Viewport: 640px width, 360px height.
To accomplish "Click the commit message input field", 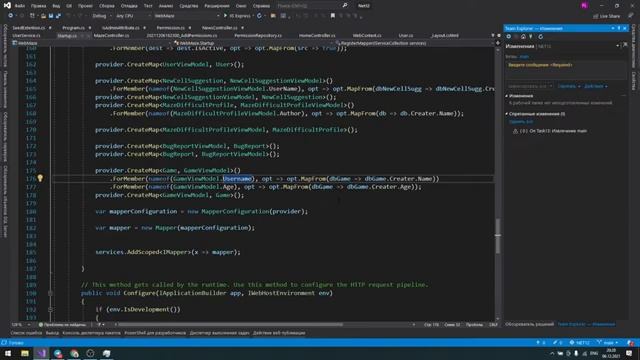I will point(566,70).
